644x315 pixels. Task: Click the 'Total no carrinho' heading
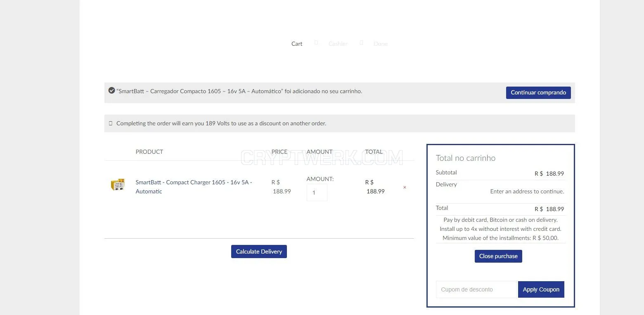[x=466, y=158]
